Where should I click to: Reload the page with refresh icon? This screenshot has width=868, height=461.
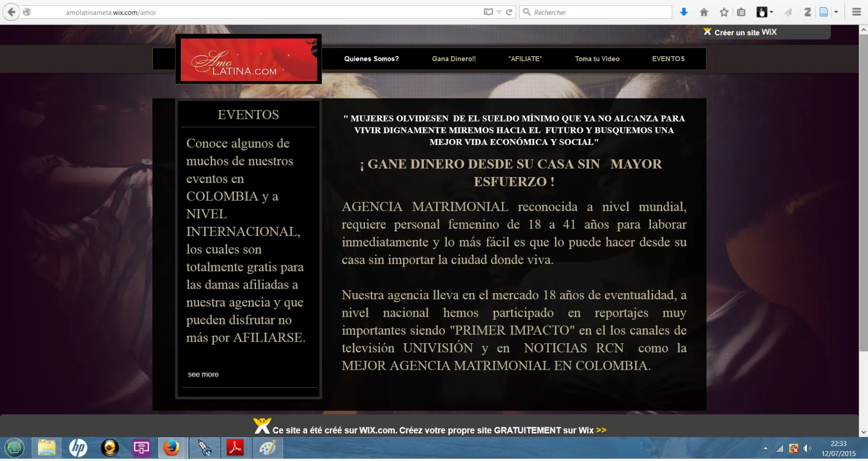pyautogui.click(x=509, y=12)
